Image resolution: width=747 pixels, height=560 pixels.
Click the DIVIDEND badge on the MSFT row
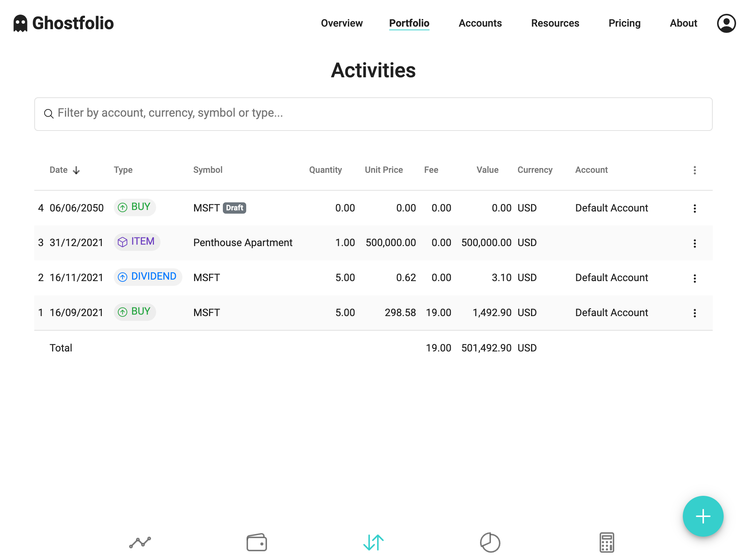coord(148,277)
